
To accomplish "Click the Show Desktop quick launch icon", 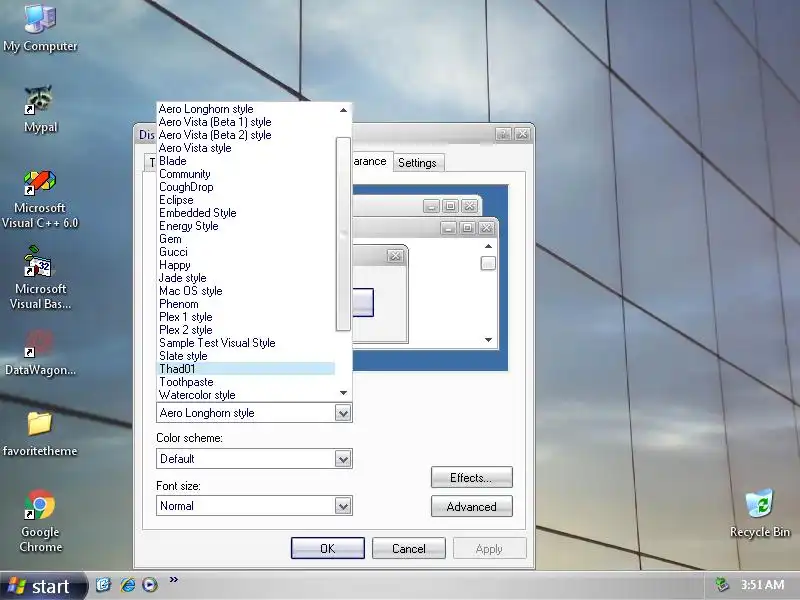I will pos(104,584).
